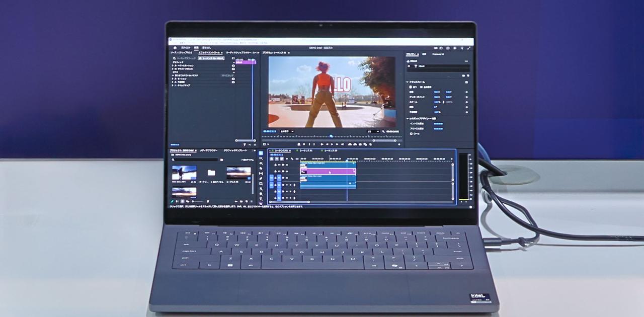
Task: Collapse the Transform section in Properties panel
Action: coord(408,82)
